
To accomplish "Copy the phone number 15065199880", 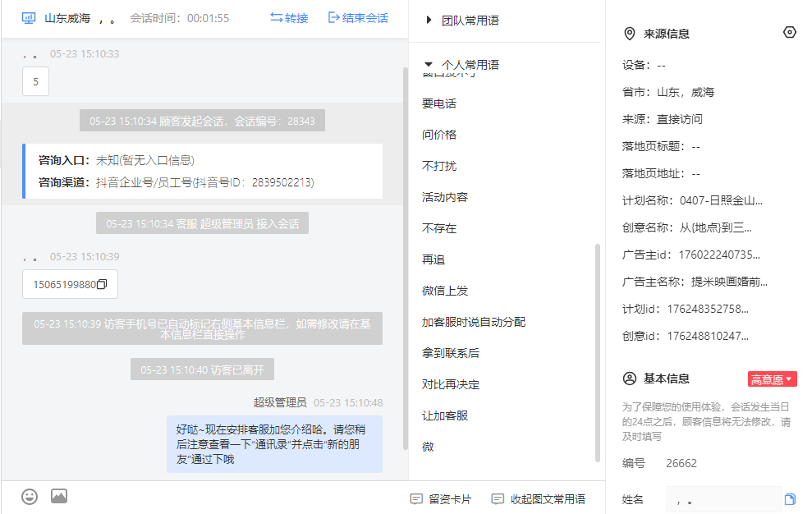I will [x=102, y=284].
